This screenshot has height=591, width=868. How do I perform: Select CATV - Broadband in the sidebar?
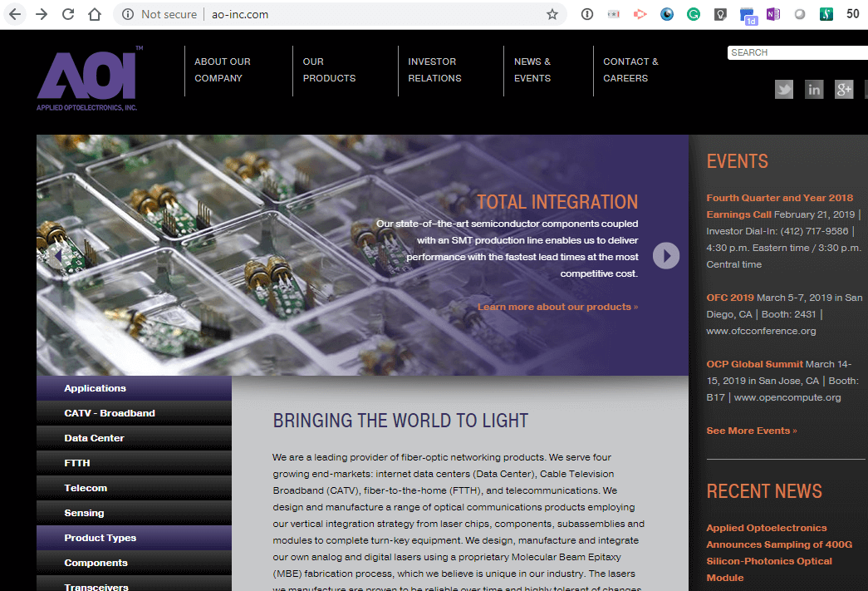tap(110, 413)
